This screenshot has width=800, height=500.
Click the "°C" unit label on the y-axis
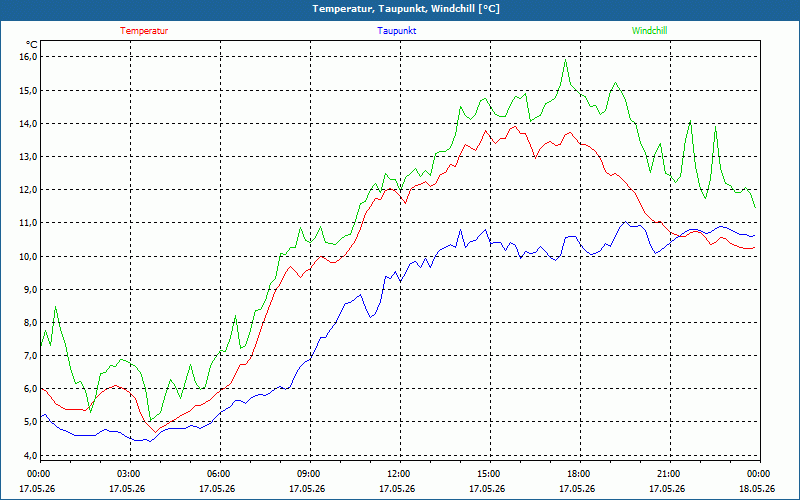tap(31, 45)
